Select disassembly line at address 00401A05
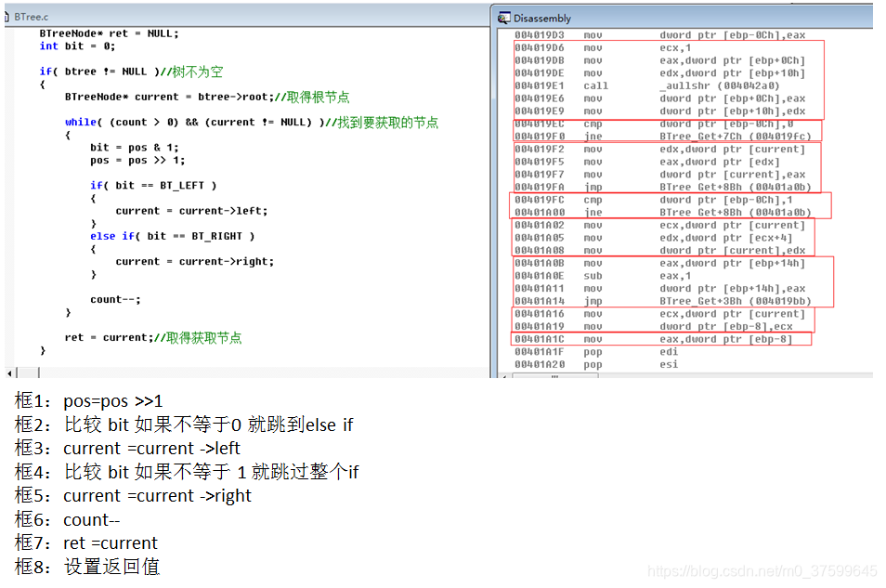 pos(653,238)
